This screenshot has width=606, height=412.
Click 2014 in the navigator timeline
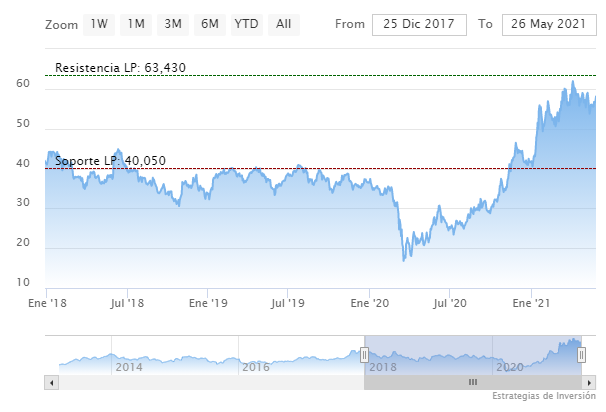tap(128, 367)
